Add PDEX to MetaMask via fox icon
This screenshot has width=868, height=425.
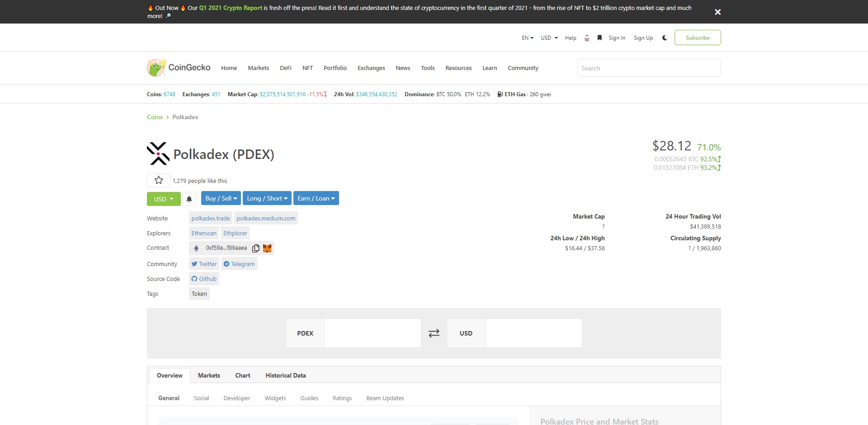point(267,248)
